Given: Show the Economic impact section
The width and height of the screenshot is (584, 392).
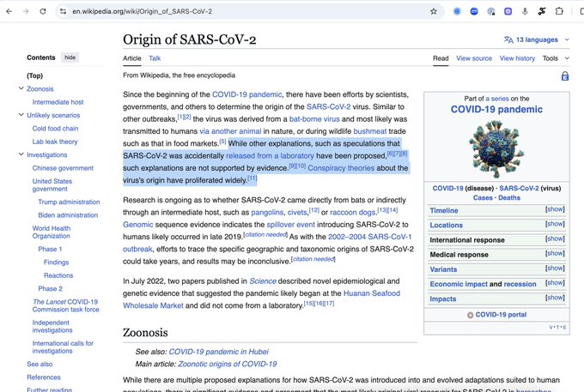Looking at the screenshot, I should [555, 283].
